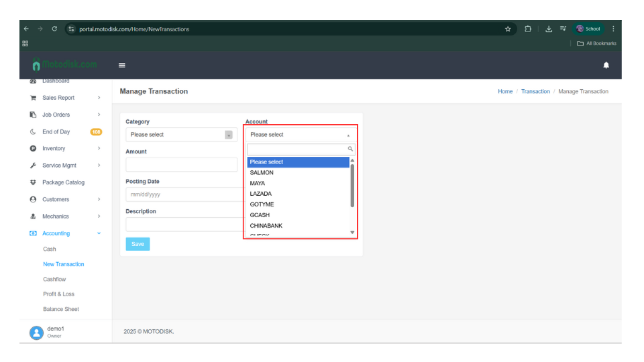
Task: Click the demo1 user avatar
Action: (x=36, y=333)
